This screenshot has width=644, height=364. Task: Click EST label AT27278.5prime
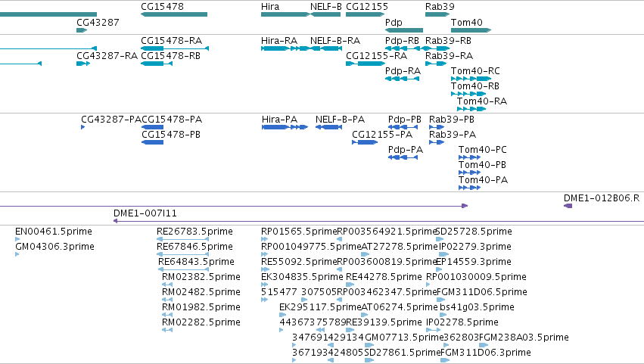[x=400, y=247]
